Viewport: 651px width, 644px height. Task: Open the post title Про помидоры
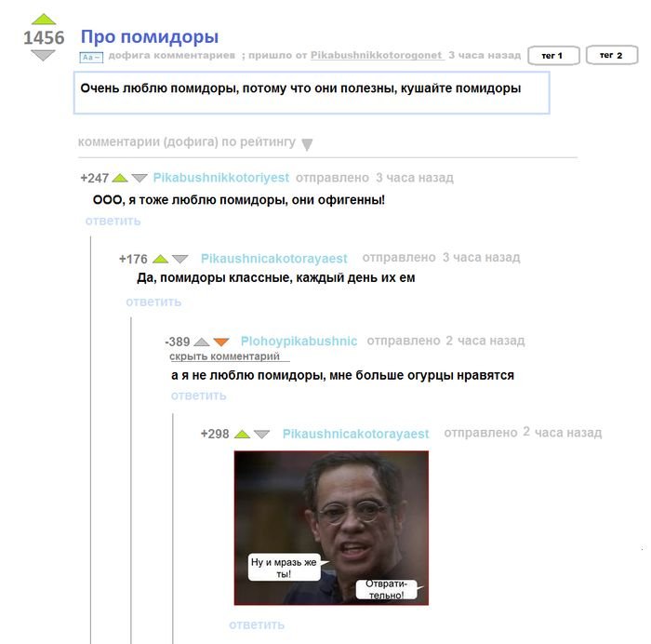point(150,36)
